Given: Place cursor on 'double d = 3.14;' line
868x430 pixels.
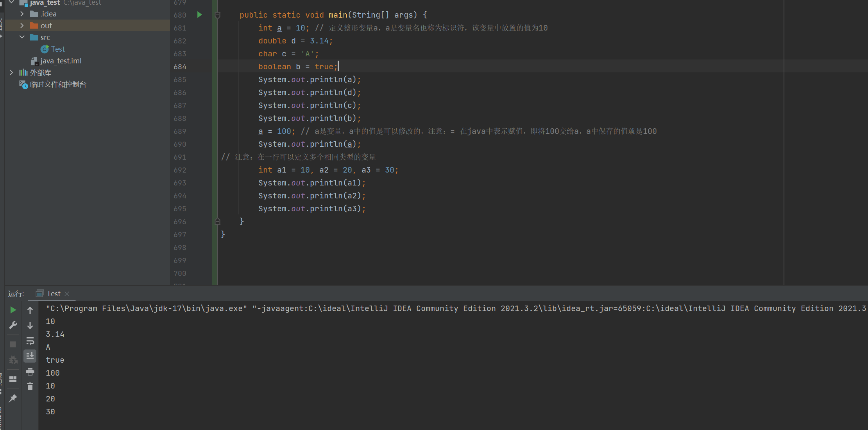Looking at the screenshot, I should pyautogui.click(x=295, y=41).
